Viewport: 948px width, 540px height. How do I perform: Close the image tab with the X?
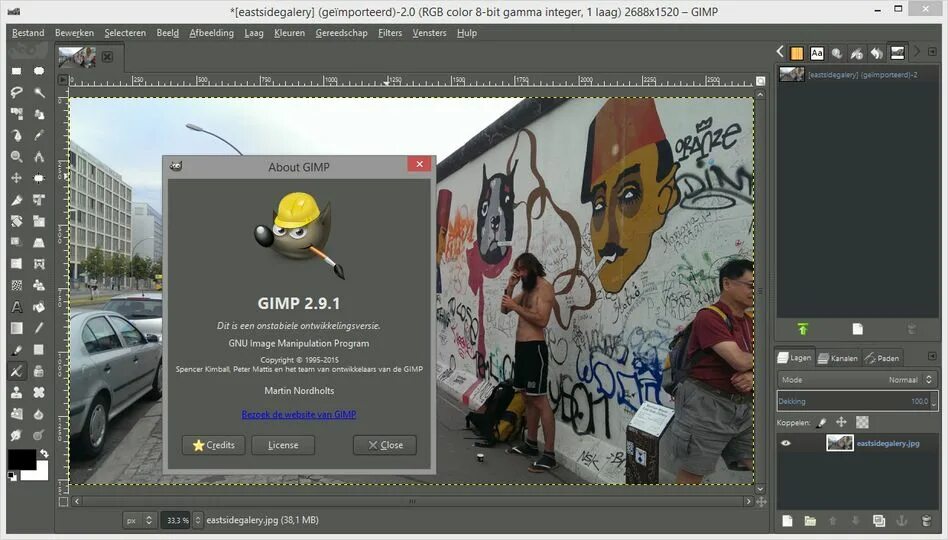click(x=107, y=57)
